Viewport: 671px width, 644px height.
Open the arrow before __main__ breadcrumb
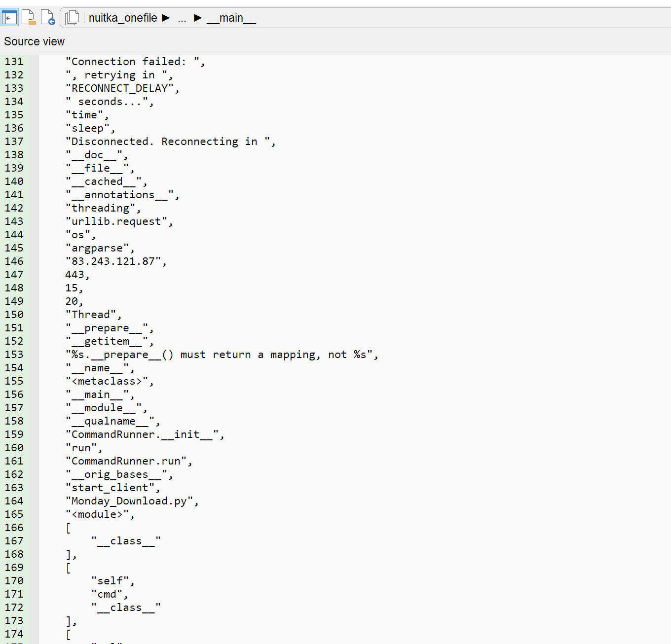tap(197, 18)
